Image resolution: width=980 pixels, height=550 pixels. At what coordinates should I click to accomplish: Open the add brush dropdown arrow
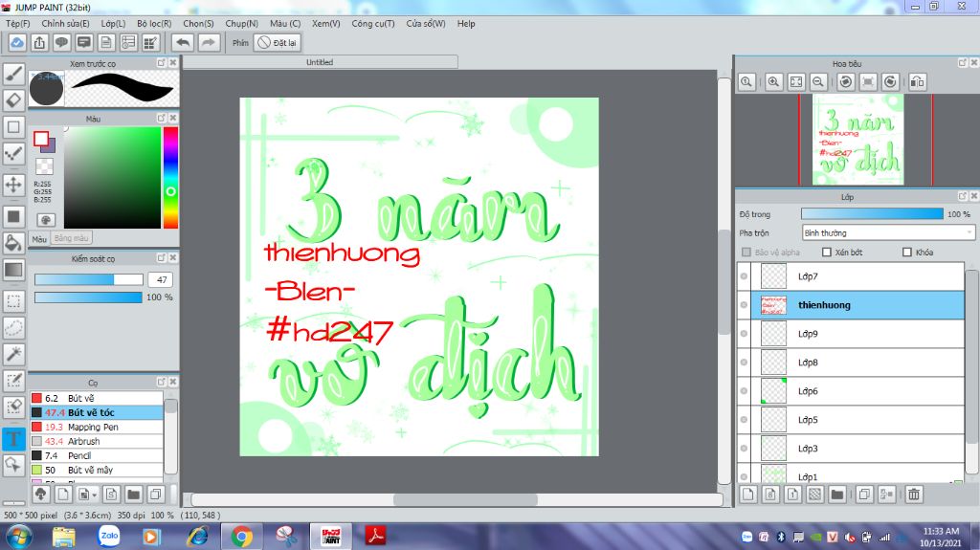[95, 495]
